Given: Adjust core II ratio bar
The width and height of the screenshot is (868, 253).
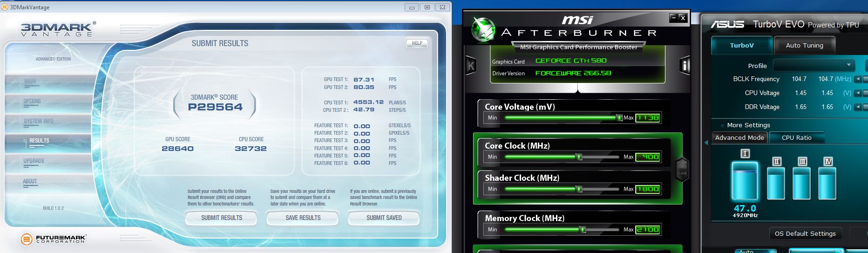Looking at the screenshot, I should (776, 184).
